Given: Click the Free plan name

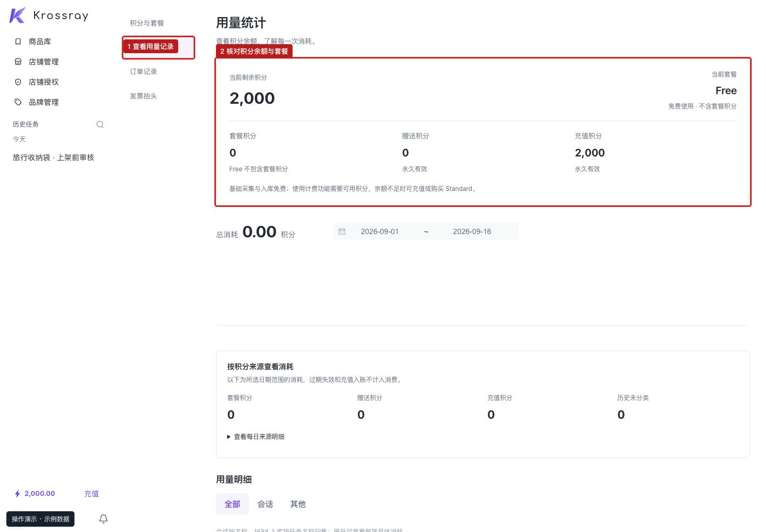Looking at the screenshot, I should coord(726,90).
